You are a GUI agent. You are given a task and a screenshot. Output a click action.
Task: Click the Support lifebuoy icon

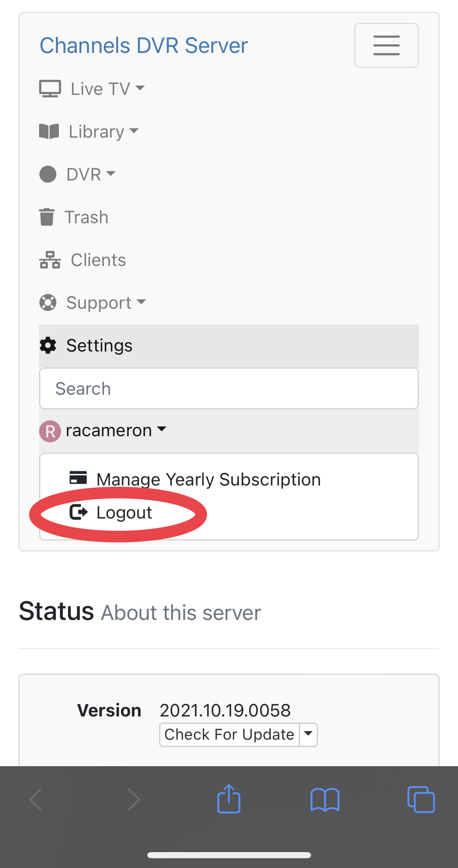[48, 303]
